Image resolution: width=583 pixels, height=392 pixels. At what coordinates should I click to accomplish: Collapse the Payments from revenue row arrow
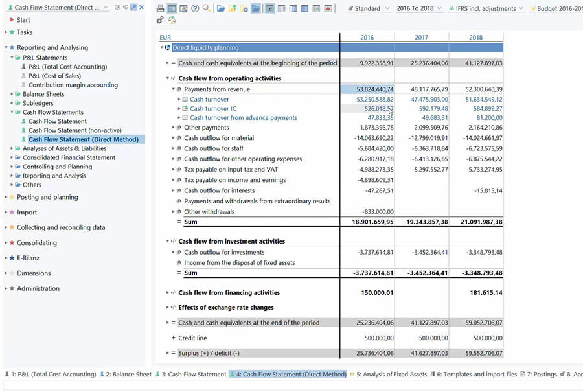[173, 89]
